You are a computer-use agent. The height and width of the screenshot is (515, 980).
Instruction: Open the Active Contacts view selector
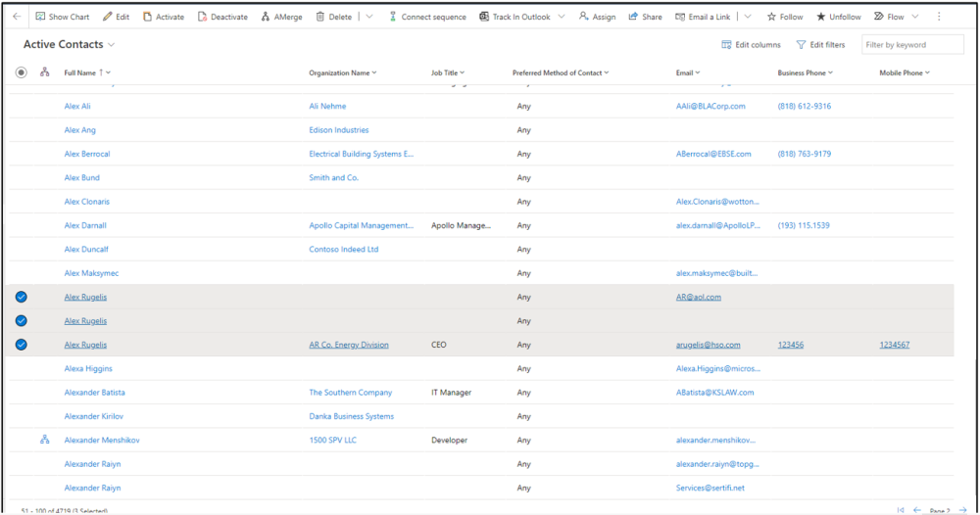tap(112, 45)
